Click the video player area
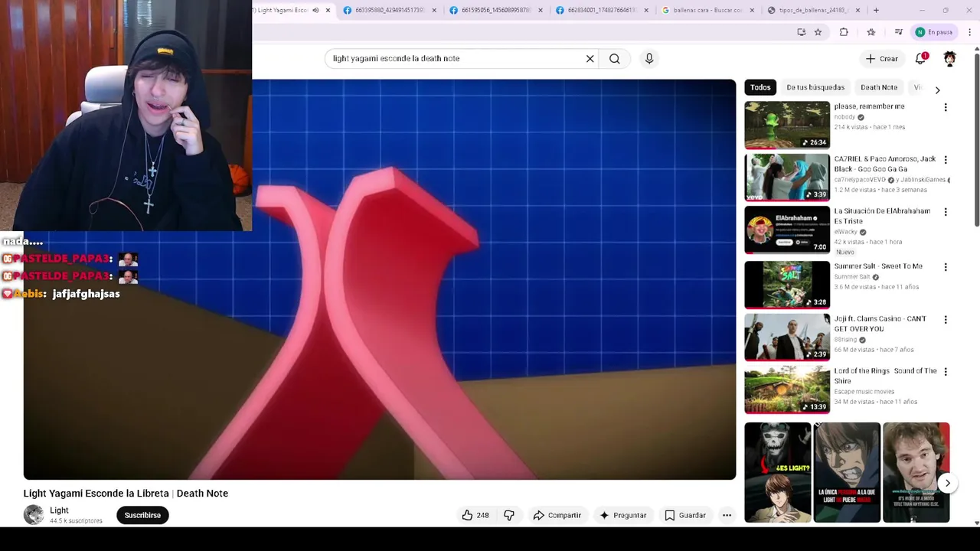Viewport: 980px width, 551px height. (x=380, y=279)
